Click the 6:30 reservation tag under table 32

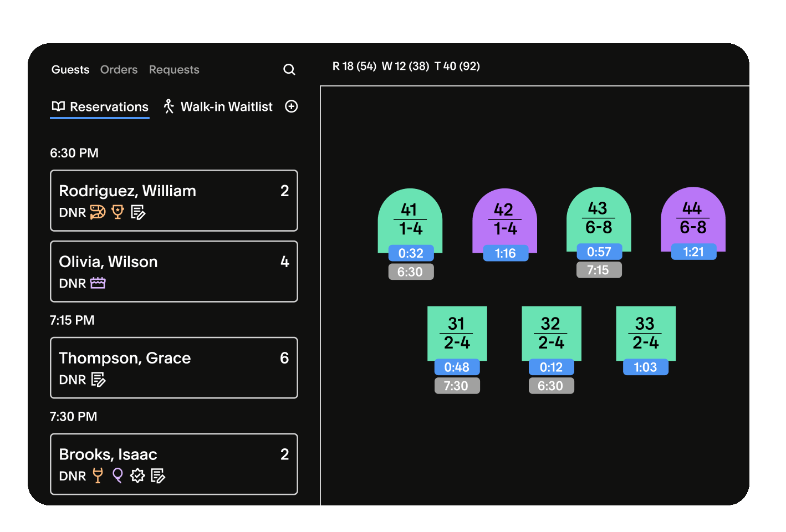click(552, 386)
